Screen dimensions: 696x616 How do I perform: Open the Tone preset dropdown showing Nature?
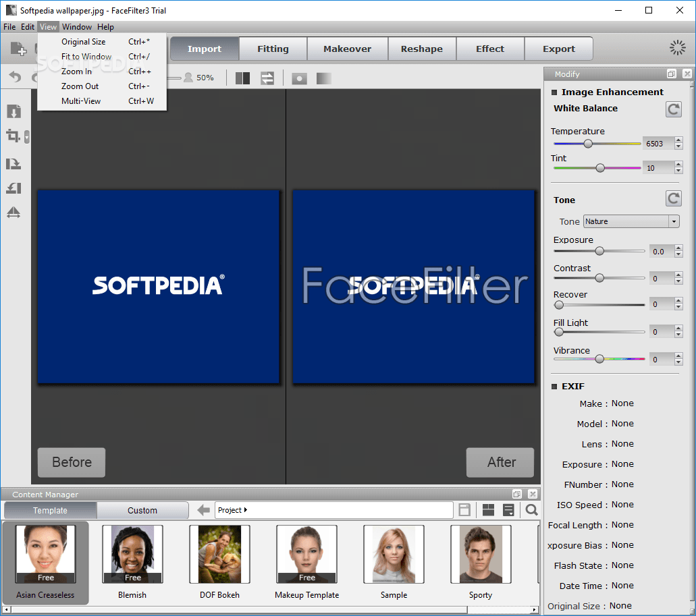point(631,221)
